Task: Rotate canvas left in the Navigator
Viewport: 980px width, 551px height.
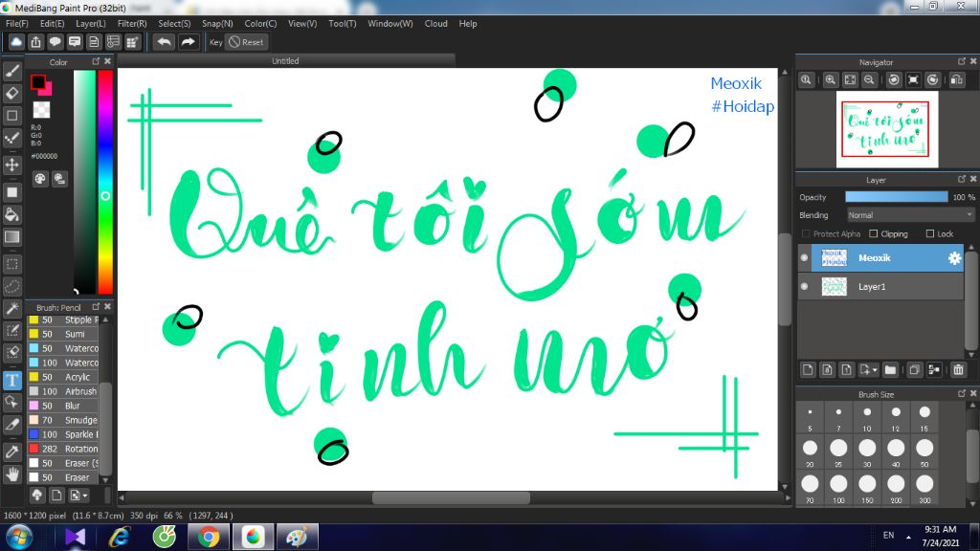Action: 894,80
